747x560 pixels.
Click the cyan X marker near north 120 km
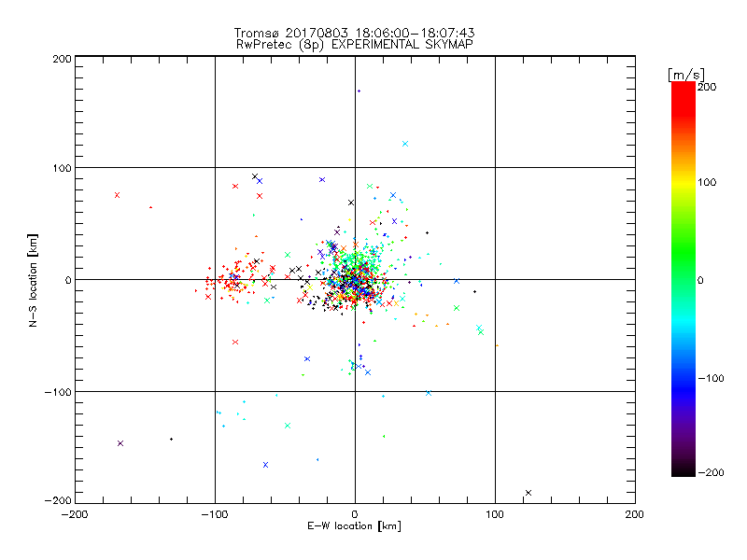(405, 144)
